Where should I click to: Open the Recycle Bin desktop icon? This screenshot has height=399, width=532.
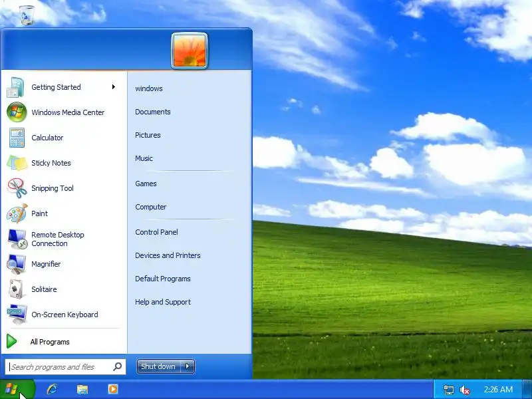point(27,15)
